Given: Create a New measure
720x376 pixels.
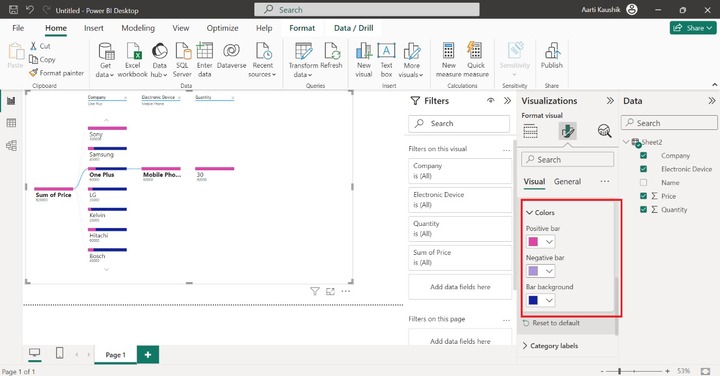Looking at the screenshot, I should click(x=449, y=60).
